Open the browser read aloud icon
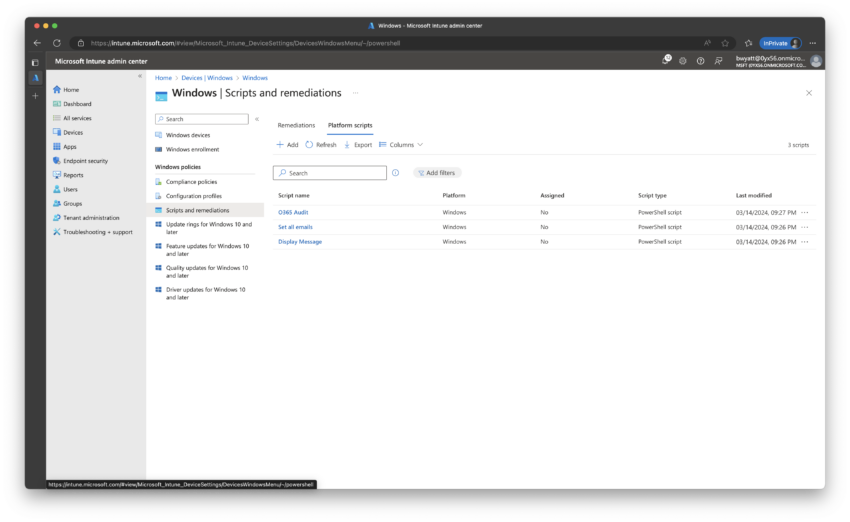The width and height of the screenshot is (850, 522). (707, 43)
